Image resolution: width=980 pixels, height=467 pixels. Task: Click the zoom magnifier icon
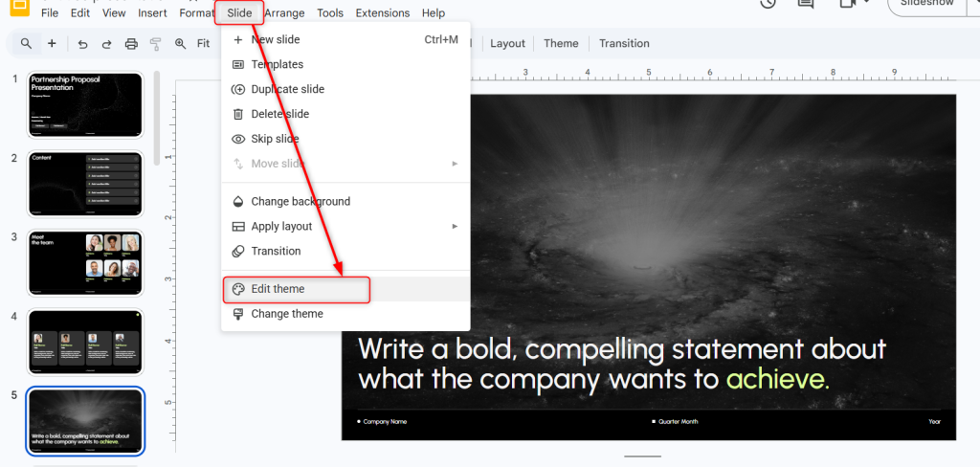pos(181,44)
